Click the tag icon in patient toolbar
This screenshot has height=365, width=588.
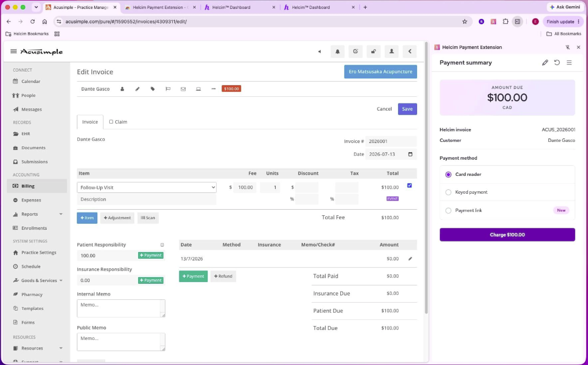point(153,89)
